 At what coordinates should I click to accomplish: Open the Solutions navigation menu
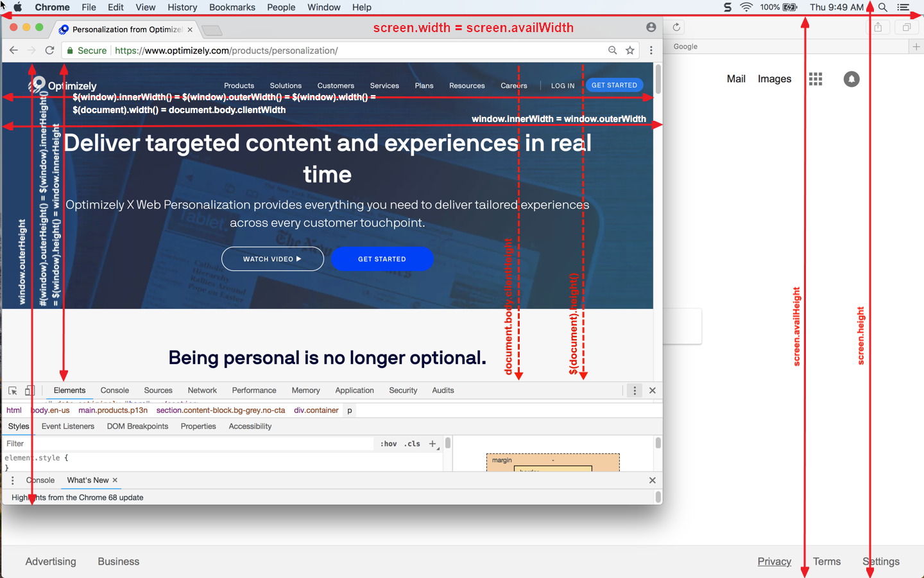pos(286,85)
